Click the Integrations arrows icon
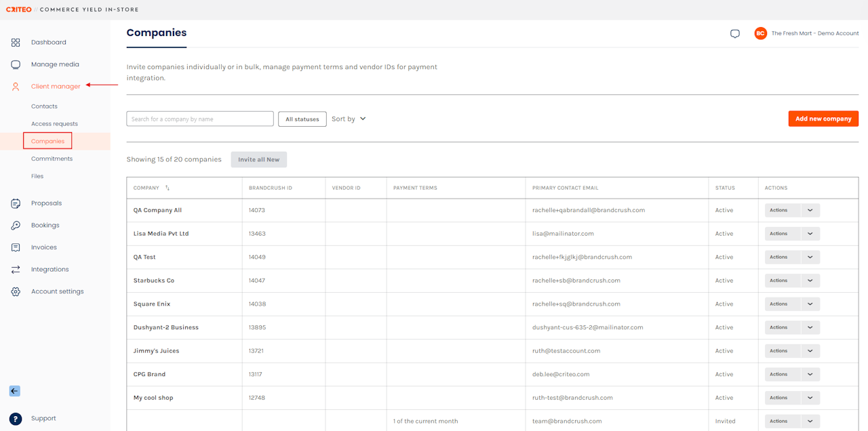The image size is (868, 431). click(16, 270)
